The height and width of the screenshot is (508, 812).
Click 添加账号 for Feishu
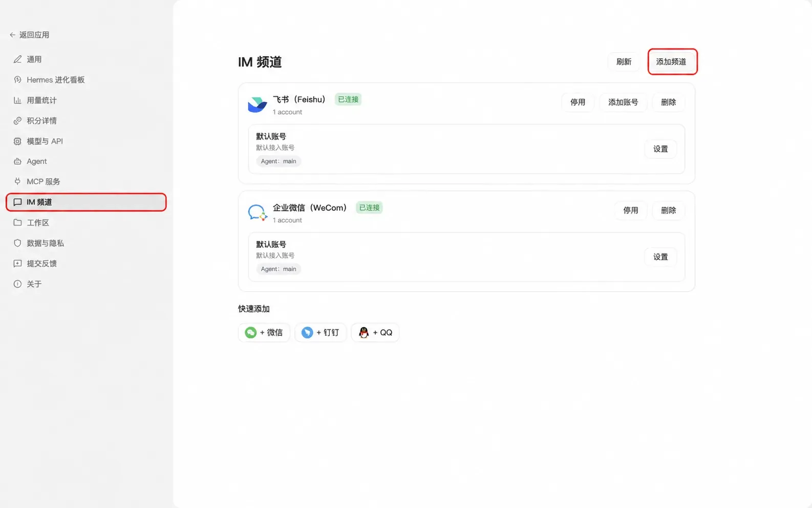coord(623,102)
